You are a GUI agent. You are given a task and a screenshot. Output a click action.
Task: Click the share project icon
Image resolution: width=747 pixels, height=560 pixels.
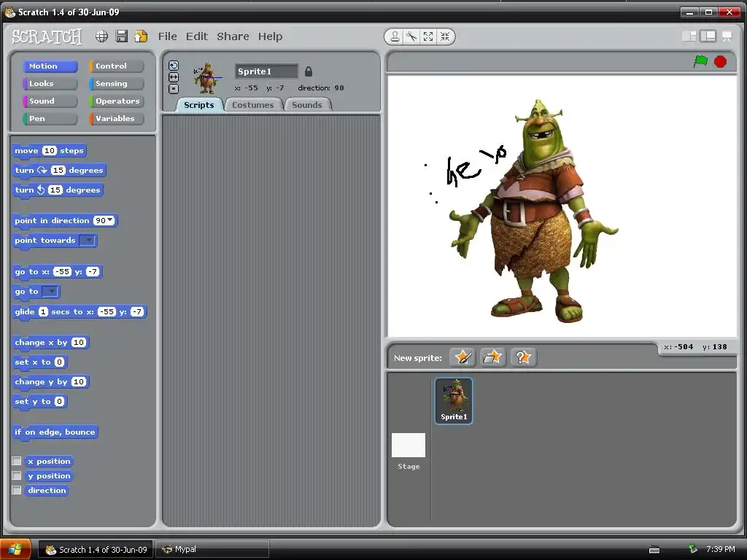[141, 36]
